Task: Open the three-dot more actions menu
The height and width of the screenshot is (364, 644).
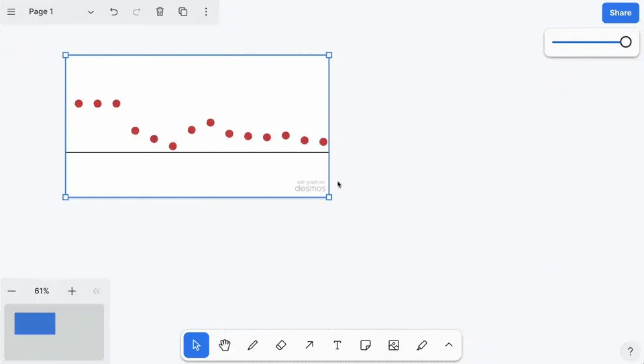Action: 206,12
